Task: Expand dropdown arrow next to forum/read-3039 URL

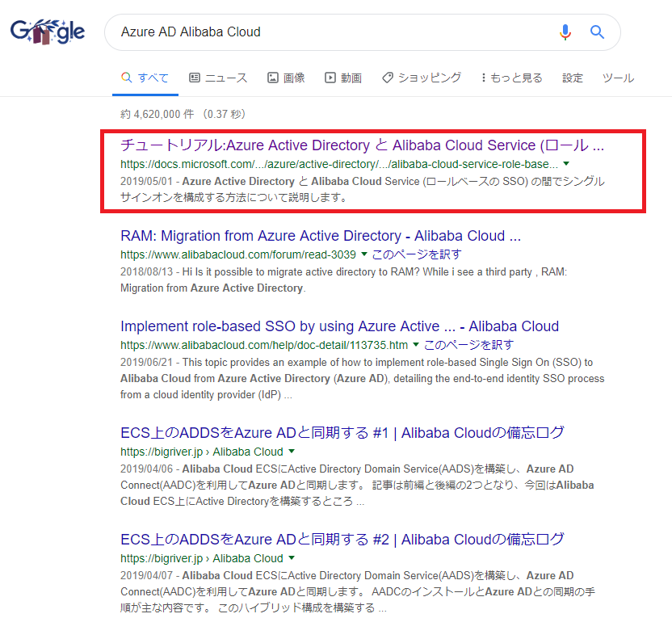Action: pyautogui.click(x=363, y=254)
